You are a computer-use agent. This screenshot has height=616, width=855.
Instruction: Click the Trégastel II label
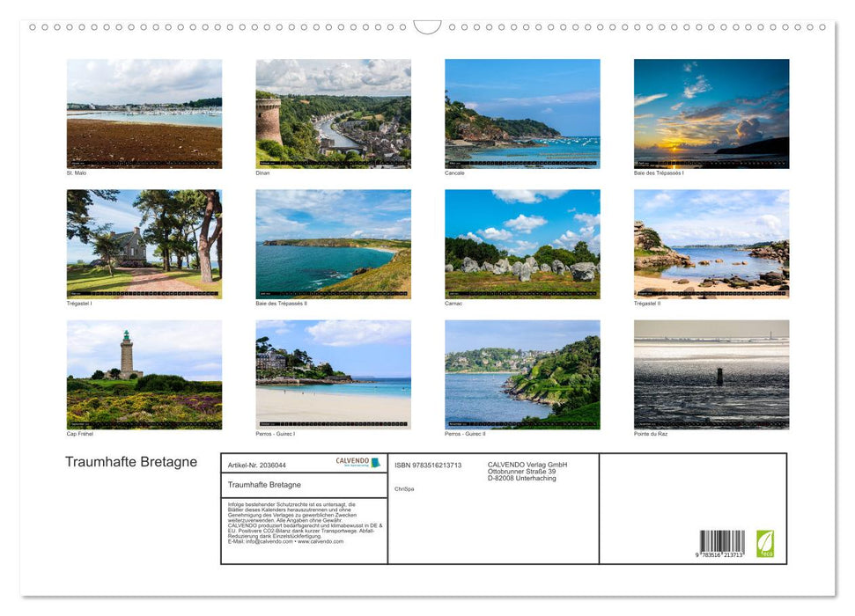[647, 303]
